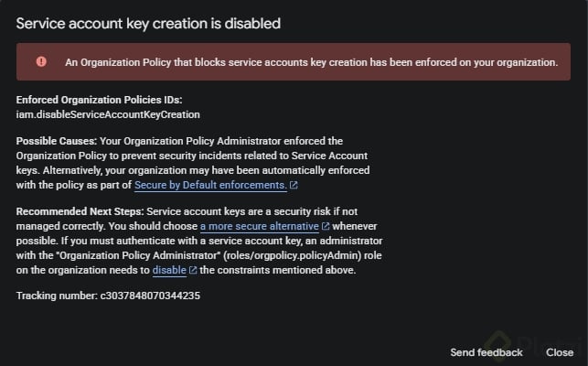Click the tracking number value c3037848070344235
Screen dimensions: 588x366
(150, 296)
